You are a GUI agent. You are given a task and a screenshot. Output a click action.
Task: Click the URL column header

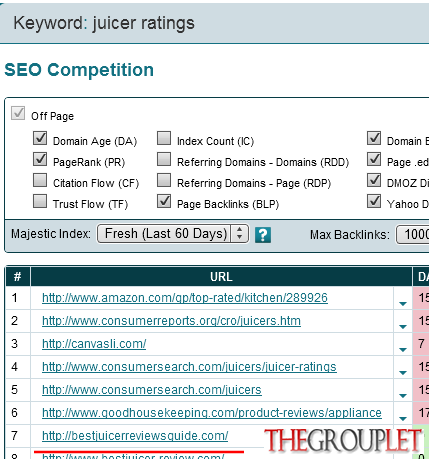click(x=221, y=277)
